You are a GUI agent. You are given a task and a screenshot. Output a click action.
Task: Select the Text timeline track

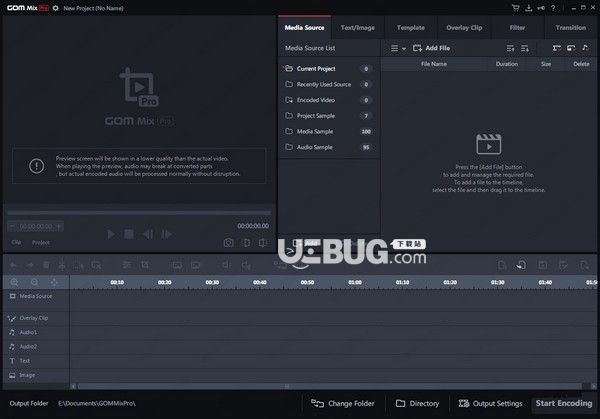coord(36,361)
